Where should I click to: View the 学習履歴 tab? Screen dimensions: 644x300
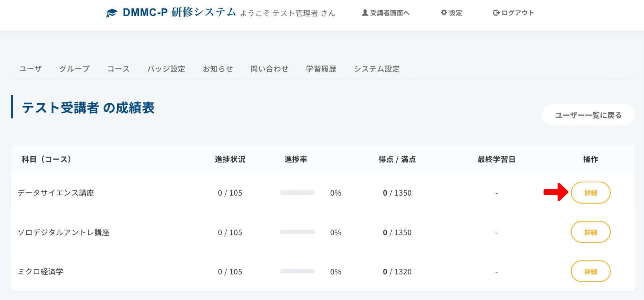click(x=321, y=69)
